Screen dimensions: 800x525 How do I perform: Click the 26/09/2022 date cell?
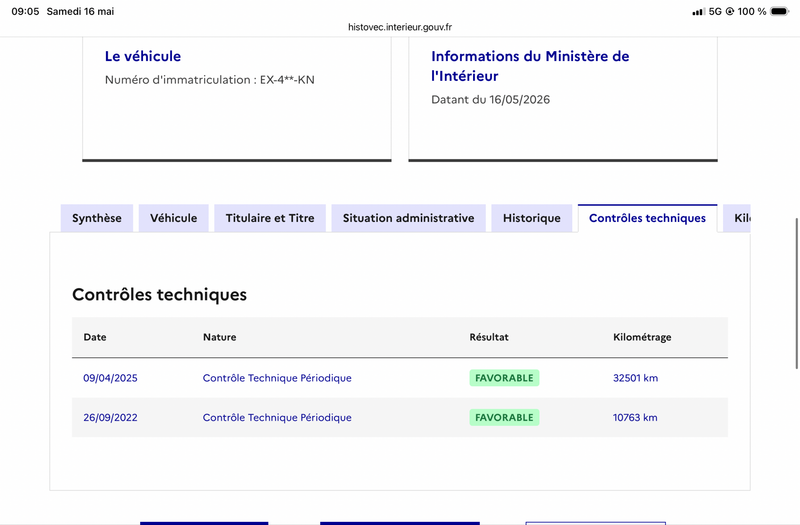point(110,417)
